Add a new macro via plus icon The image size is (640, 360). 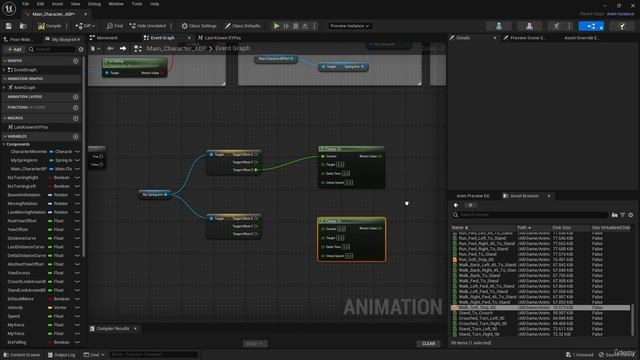(x=76, y=118)
